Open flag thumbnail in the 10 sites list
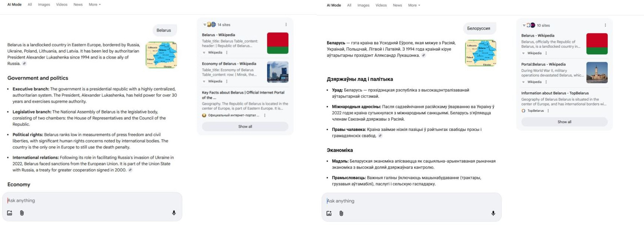644x226 pixels. 597,44
